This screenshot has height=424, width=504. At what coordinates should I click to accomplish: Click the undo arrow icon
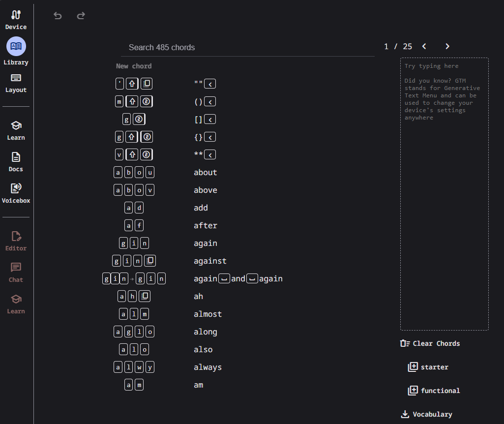click(x=58, y=16)
